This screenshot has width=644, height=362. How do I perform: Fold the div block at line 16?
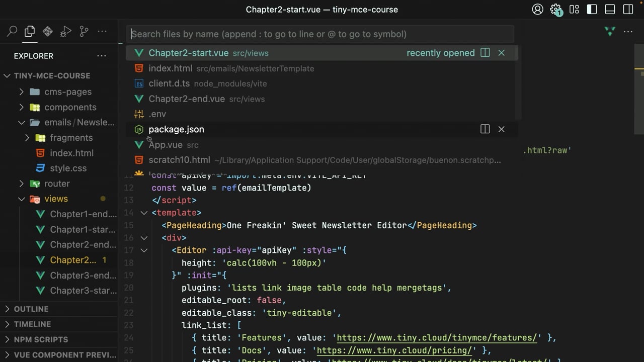pos(144,238)
